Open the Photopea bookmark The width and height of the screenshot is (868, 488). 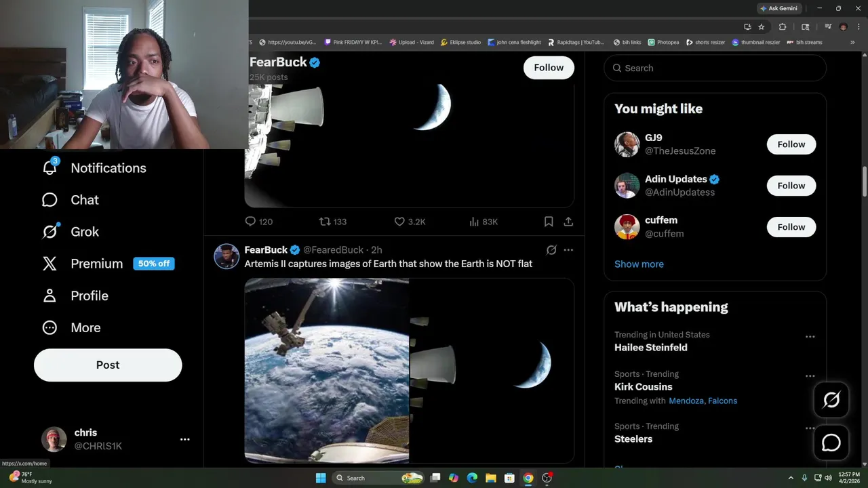pos(663,42)
